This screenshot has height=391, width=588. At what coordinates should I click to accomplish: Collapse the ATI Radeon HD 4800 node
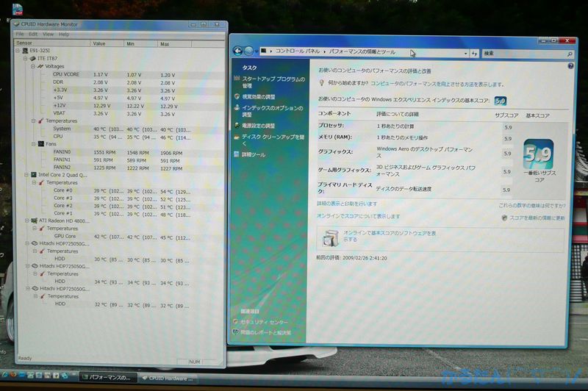point(27,220)
